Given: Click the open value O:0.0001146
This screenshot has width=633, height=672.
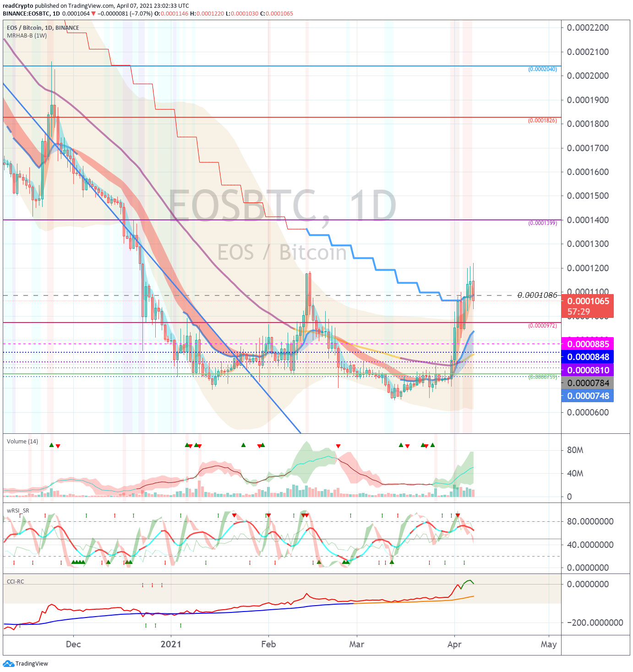Looking at the screenshot, I should (x=171, y=14).
